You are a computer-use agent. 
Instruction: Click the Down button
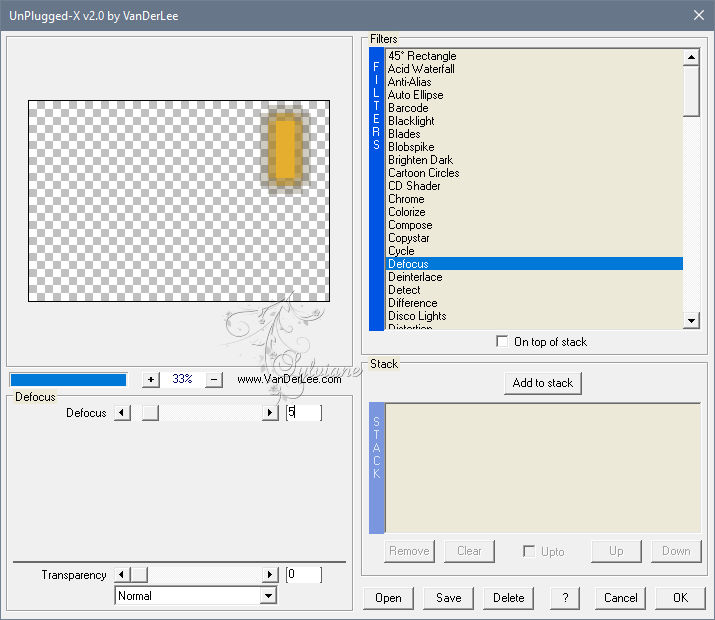(x=676, y=551)
